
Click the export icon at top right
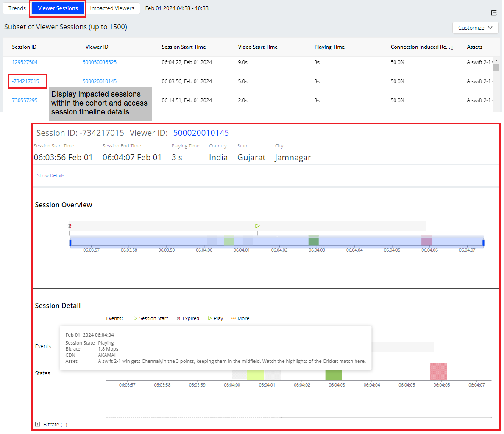(x=494, y=13)
